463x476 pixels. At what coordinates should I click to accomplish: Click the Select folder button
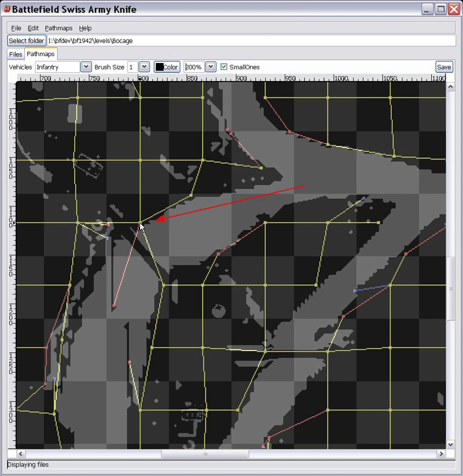pyautogui.click(x=27, y=40)
